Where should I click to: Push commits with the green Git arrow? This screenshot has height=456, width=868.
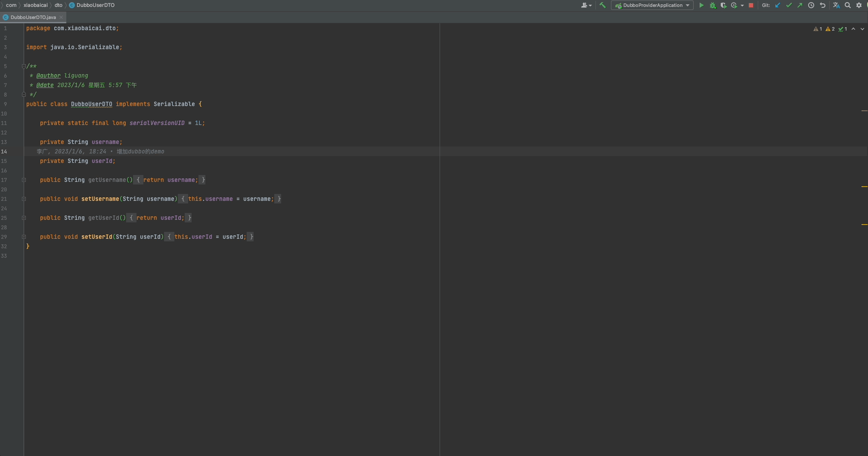pos(800,5)
